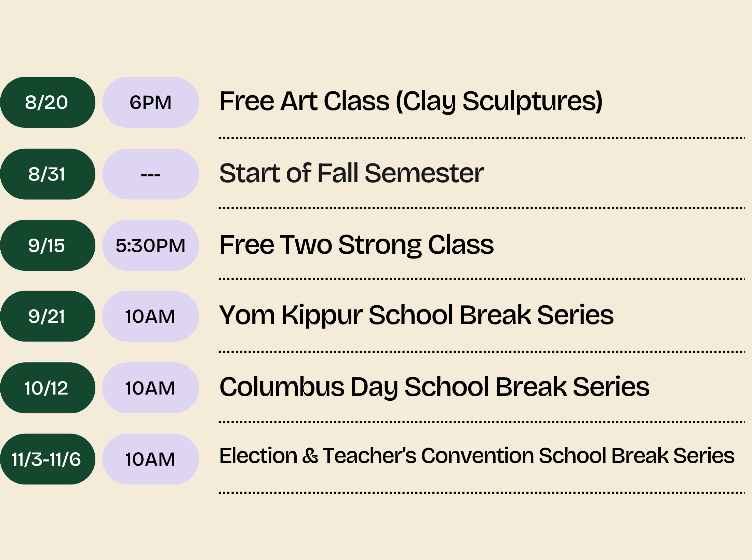Screen dimensions: 752x560
Task: Click the 9/15 date badge
Action: click(48, 245)
